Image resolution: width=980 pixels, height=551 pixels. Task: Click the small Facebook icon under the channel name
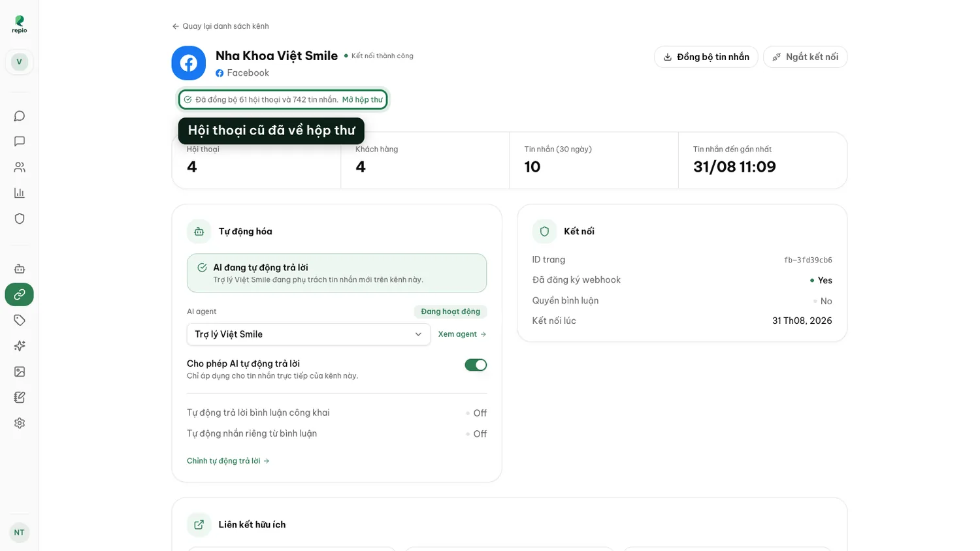pos(220,73)
